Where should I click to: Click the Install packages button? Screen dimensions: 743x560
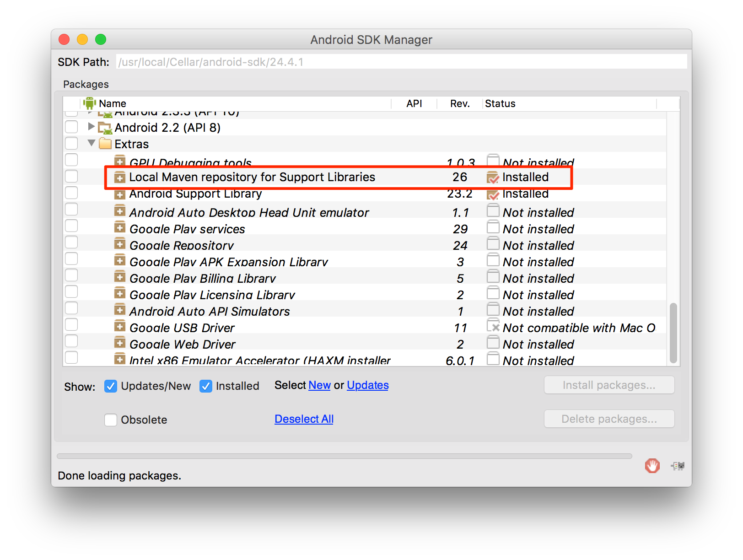[609, 385]
